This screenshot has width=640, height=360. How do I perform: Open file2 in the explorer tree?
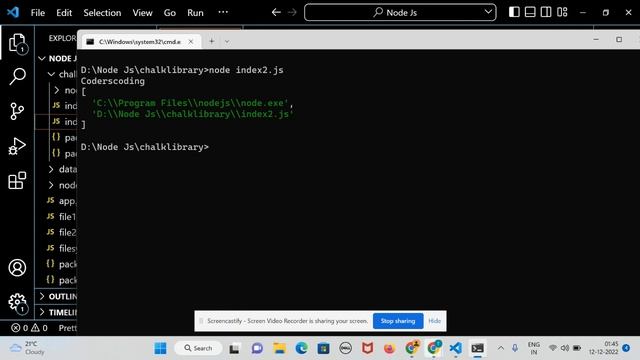pyautogui.click(x=61, y=232)
